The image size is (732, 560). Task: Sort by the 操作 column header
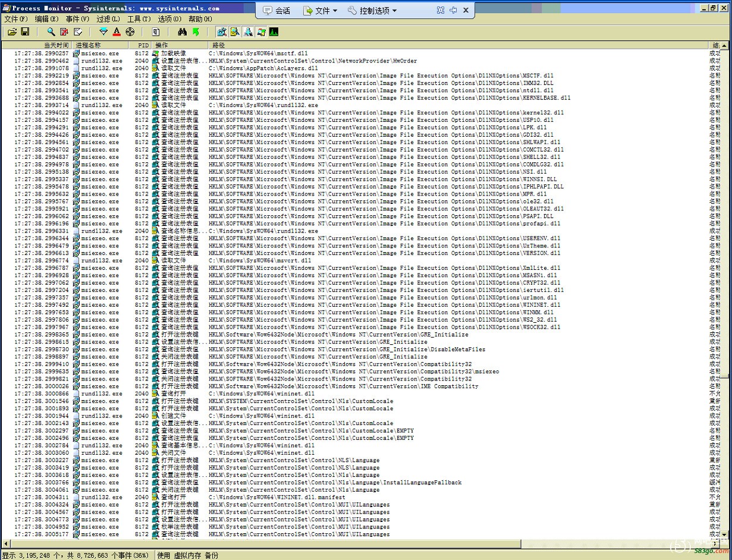pyautogui.click(x=180, y=45)
